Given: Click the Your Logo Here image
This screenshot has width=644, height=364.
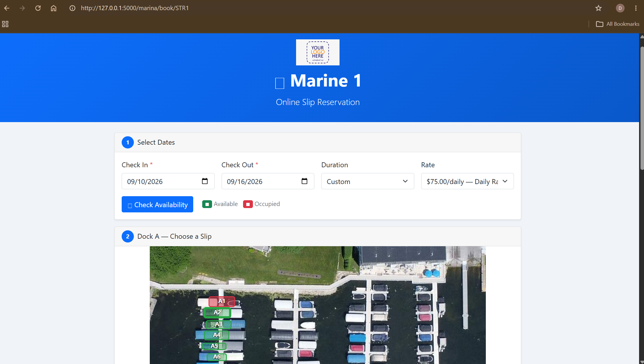Looking at the screenshot, I should pos(318,52).
